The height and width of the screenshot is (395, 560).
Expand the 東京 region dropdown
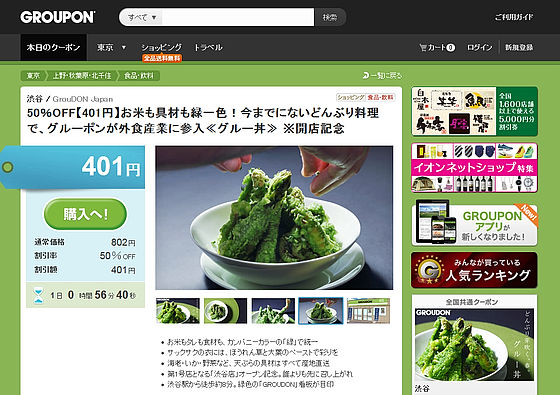(111, 47)
